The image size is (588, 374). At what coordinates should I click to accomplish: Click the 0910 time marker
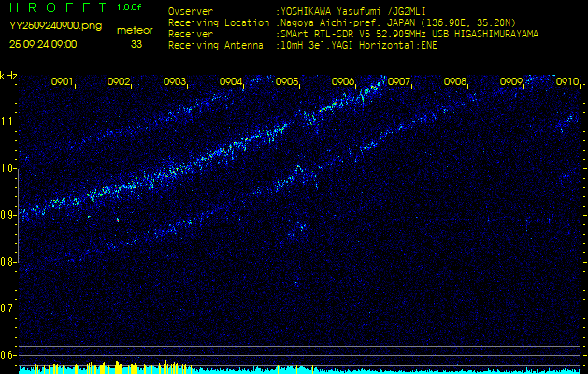point(567,81)
